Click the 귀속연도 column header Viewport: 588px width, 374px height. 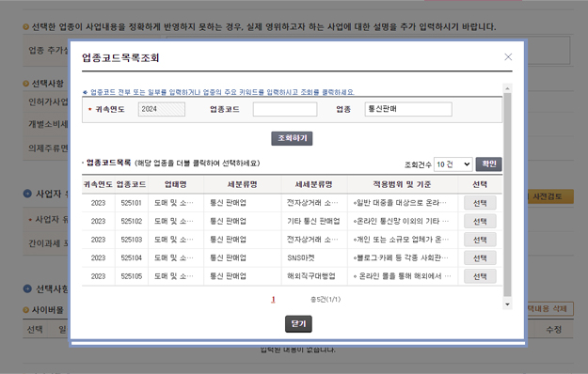tap(98, 184)
